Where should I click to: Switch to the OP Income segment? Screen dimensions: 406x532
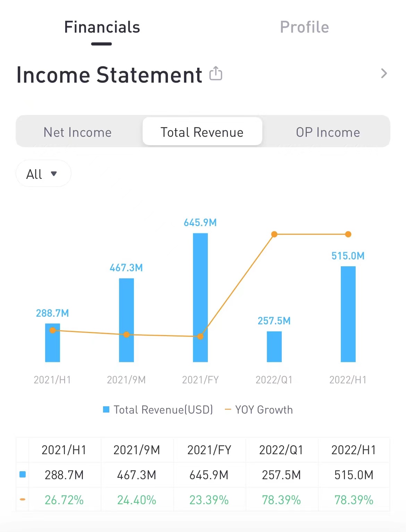pos(328,132)
